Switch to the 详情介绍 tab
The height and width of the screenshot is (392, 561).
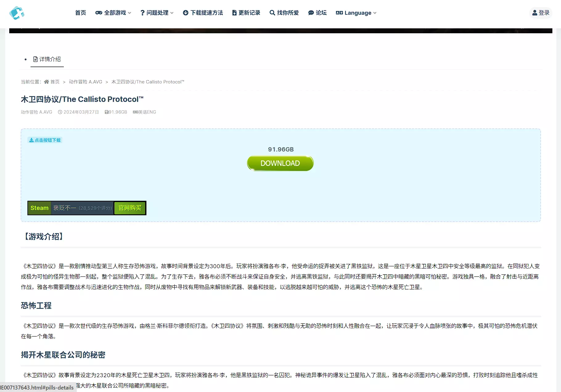click(47, 59)
